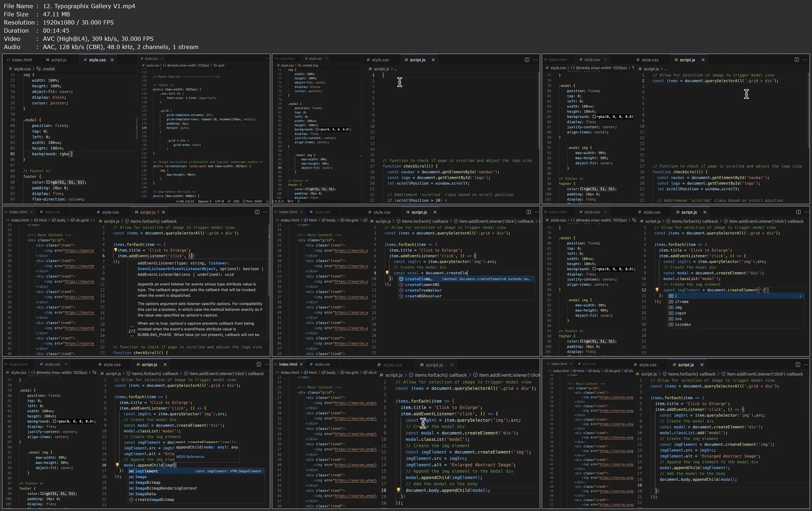Click lightbulb next to const imgElement createElement('i')
The width and height of the screenshot is (812, 511).
tap(657, 290)
